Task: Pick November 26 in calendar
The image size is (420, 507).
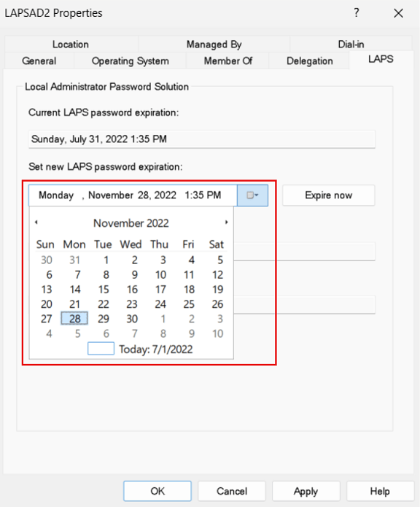Action: pos(217,304)
